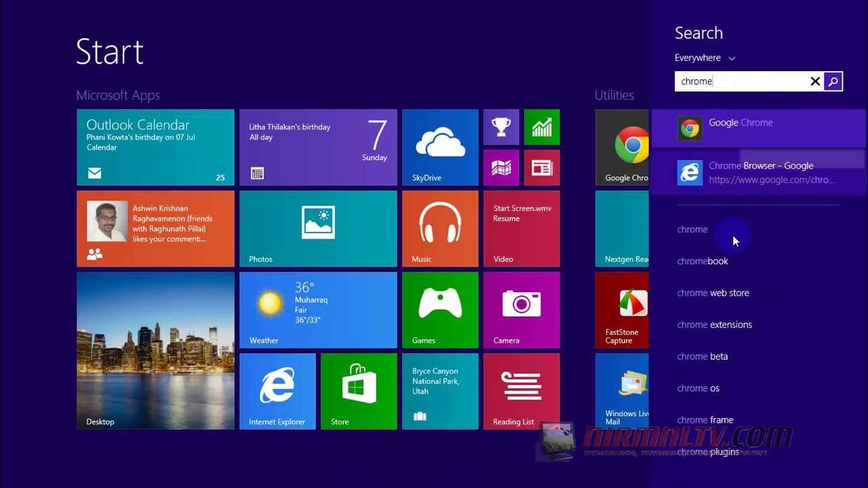
Task: Choose the 'chrome frame' suggestion
Action: click(705, 420)
